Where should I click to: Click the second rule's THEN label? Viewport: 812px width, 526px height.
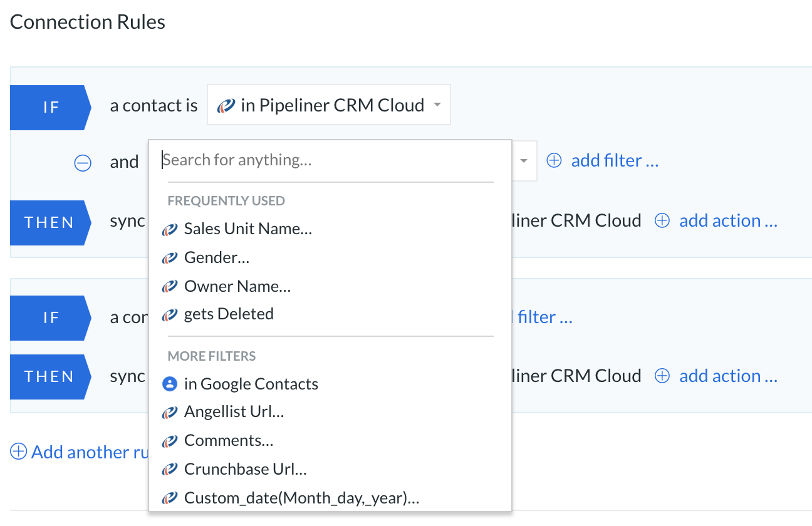point(51,376)
